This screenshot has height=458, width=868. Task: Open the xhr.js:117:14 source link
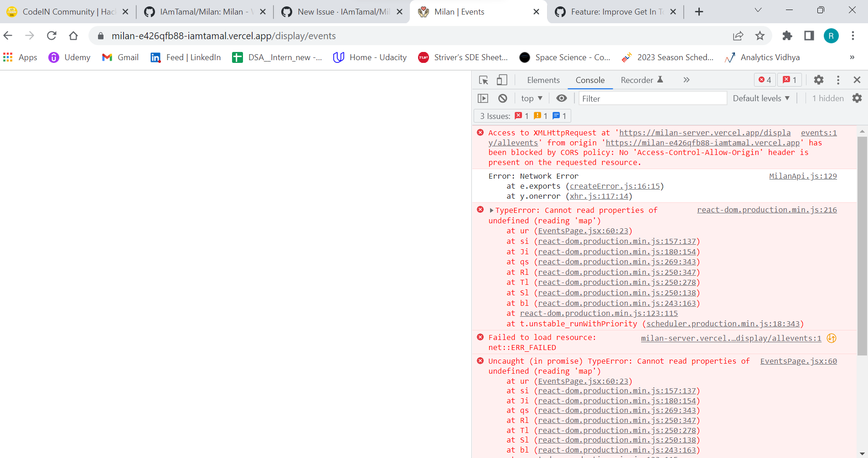click(599, 196)
